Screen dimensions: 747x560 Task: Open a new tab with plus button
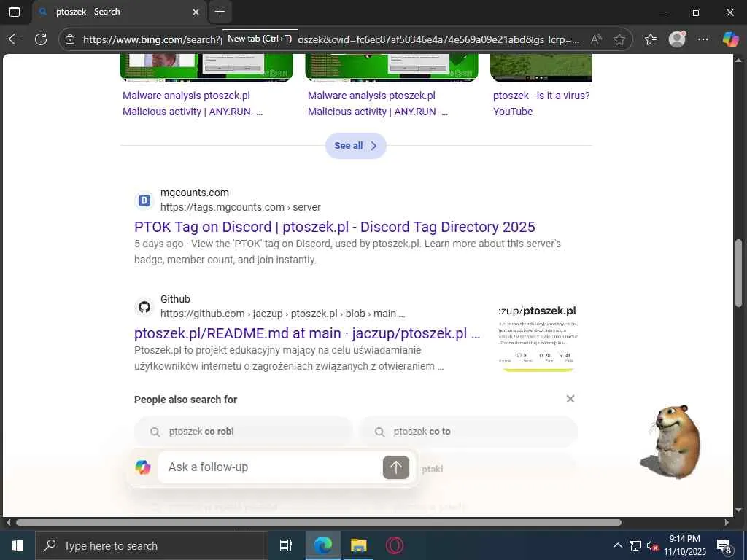pyautogui.click(x=220, y=12)
